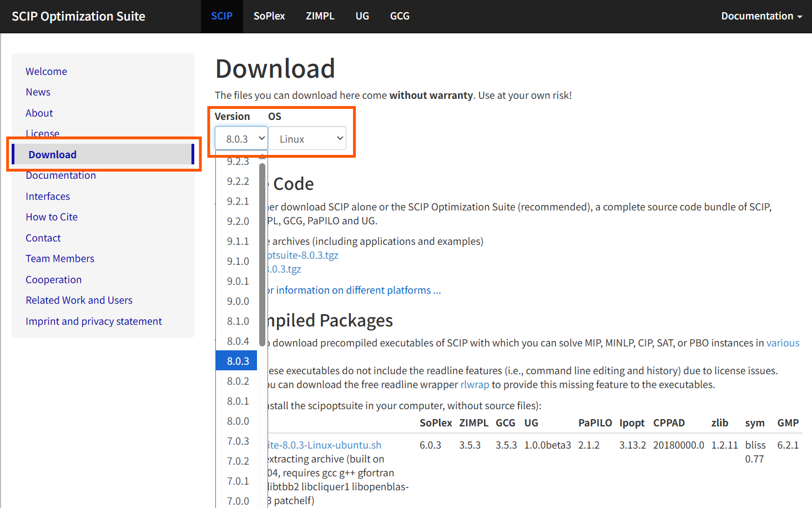
Task: Open the UG tab in the header
Action: (x=362, y=16)
